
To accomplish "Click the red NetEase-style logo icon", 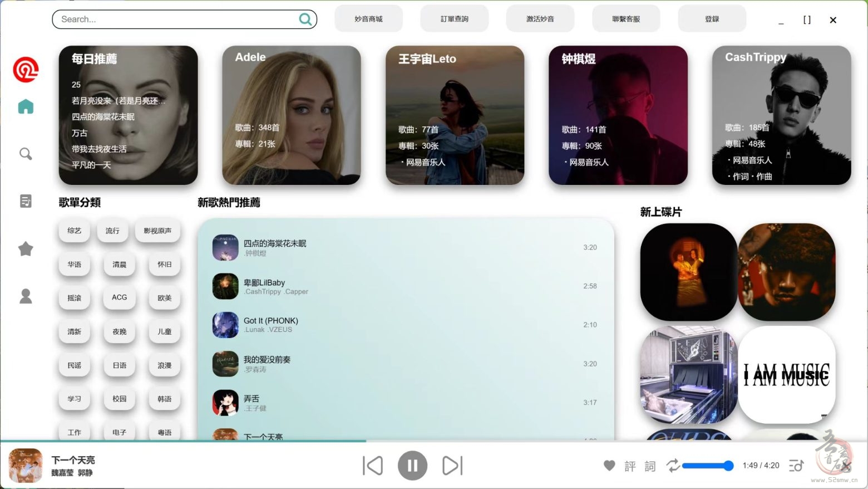I will pyautogui.click(x=26, y=70).
